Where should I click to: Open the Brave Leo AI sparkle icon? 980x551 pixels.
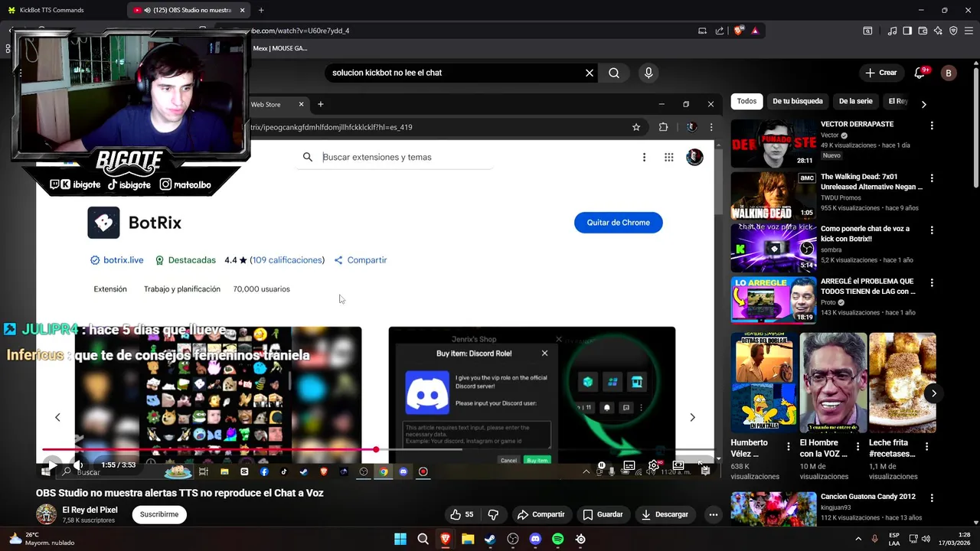[x=938, y=31]
